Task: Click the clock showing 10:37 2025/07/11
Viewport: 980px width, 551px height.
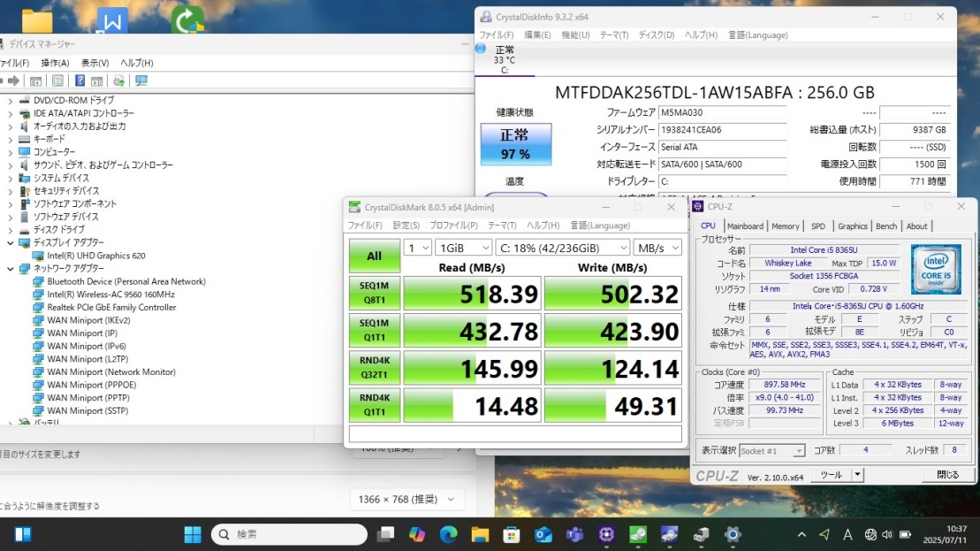Action: 945,534
